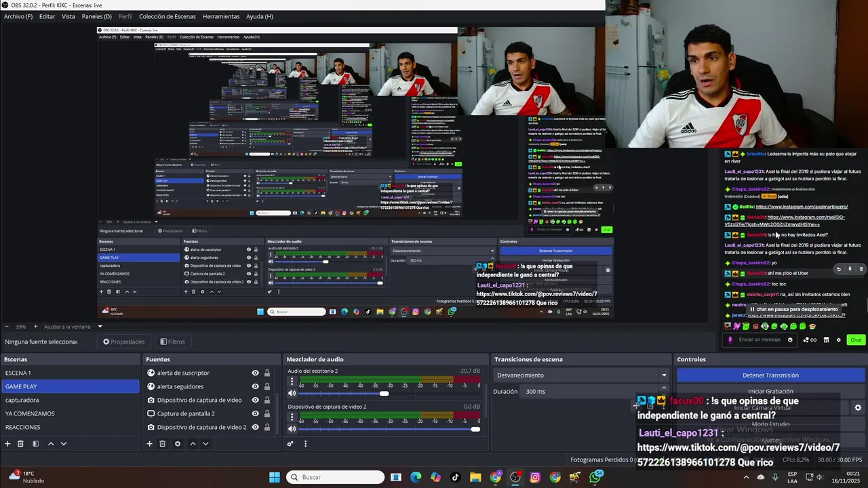Select REACCIONES scene
Image resolution: width=868 pixels, height=488 pixels.
[71, 427]
